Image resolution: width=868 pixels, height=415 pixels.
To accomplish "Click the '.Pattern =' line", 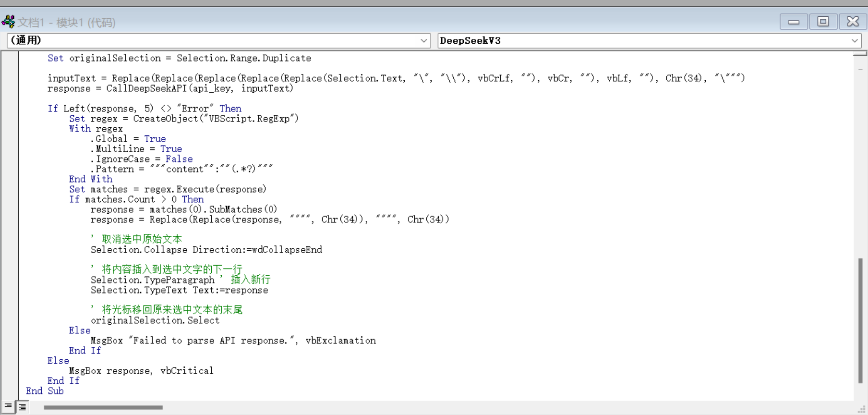I will tap(181, 169).
